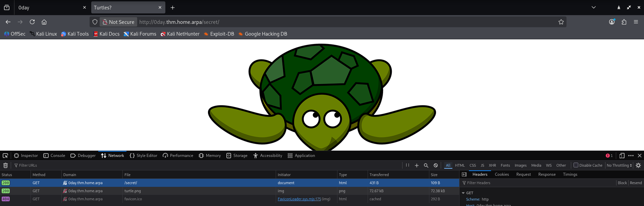Image resolution: width=644 pixels, height=206 pixels.
Task: Switch to the Console tab
Action: pos(54,156)
